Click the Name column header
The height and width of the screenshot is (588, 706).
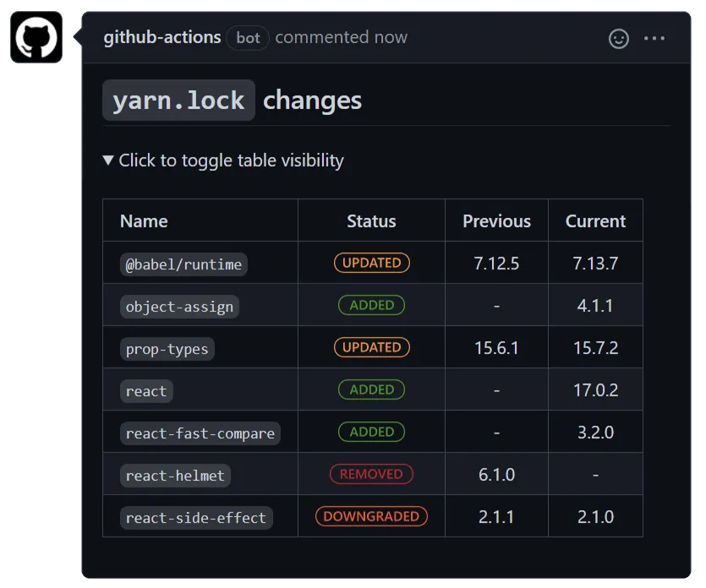point(144,221)
